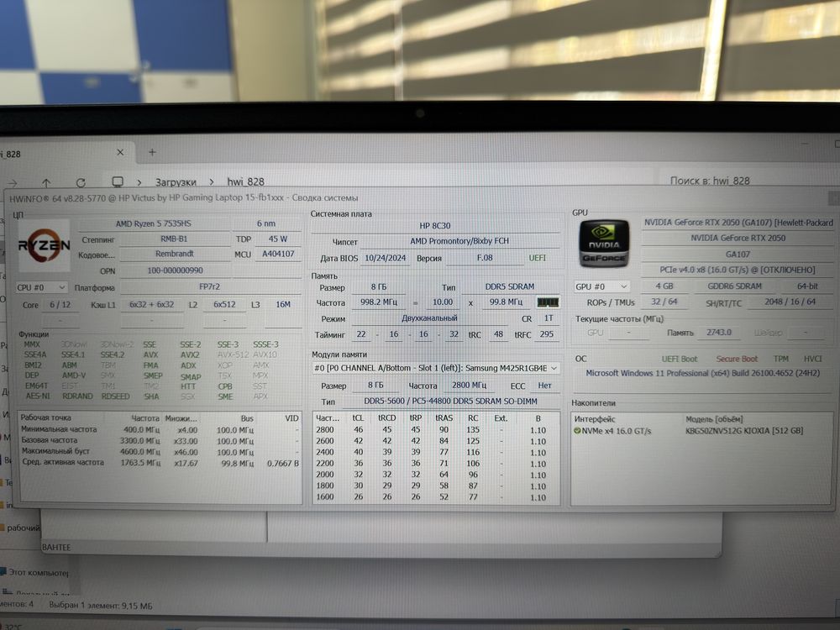840x630 pixels.
Task: Click the '2800 МГц' module frequency value
Action: (469, 386)
